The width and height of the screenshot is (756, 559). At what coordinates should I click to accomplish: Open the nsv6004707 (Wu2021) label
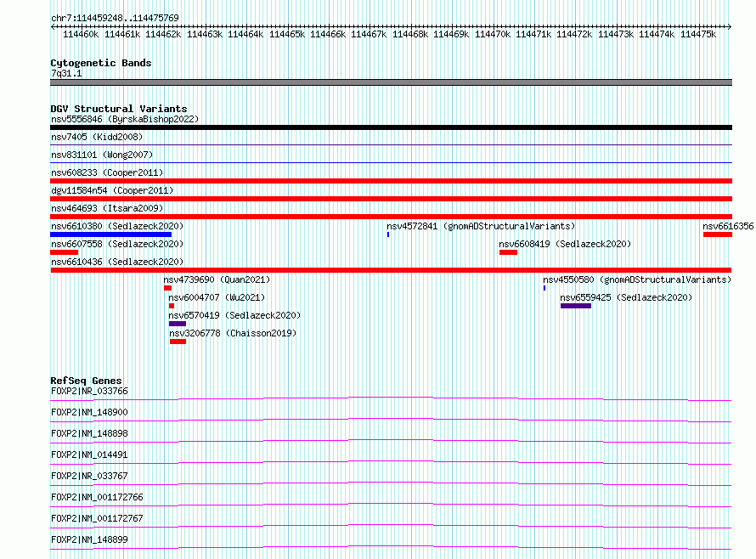(x=217, y=297)
